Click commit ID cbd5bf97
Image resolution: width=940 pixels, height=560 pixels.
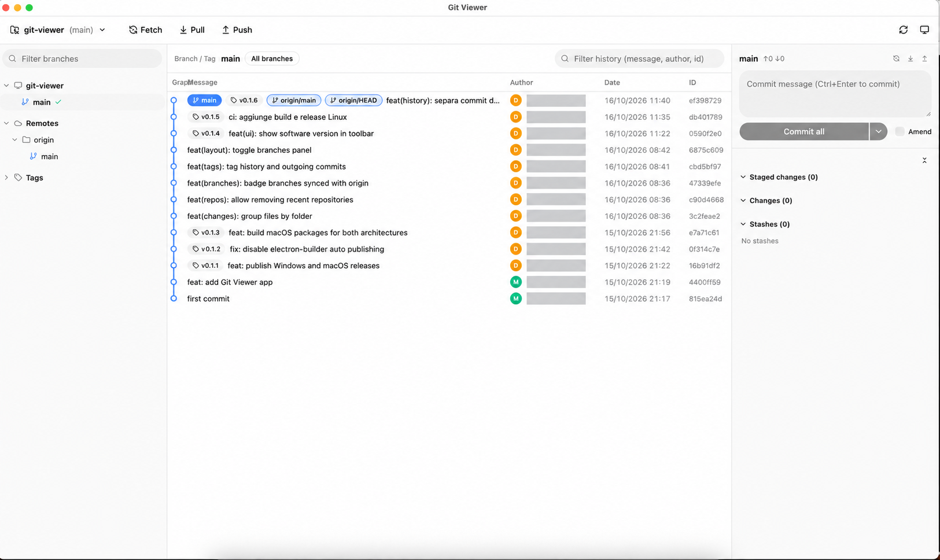[x=705, y=167]
